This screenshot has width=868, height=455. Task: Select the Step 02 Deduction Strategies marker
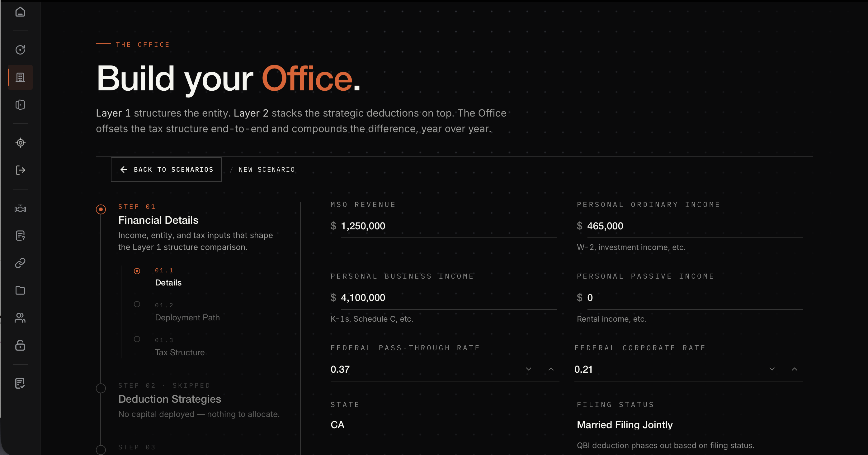(101, 388)
